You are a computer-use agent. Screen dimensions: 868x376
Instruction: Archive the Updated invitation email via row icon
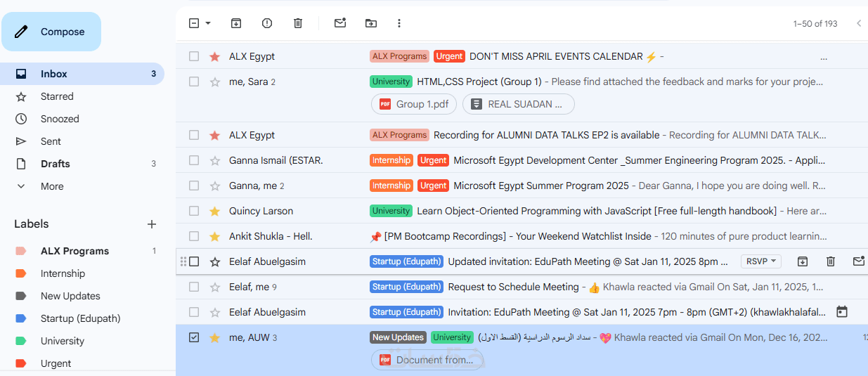(x=803, y=261)
